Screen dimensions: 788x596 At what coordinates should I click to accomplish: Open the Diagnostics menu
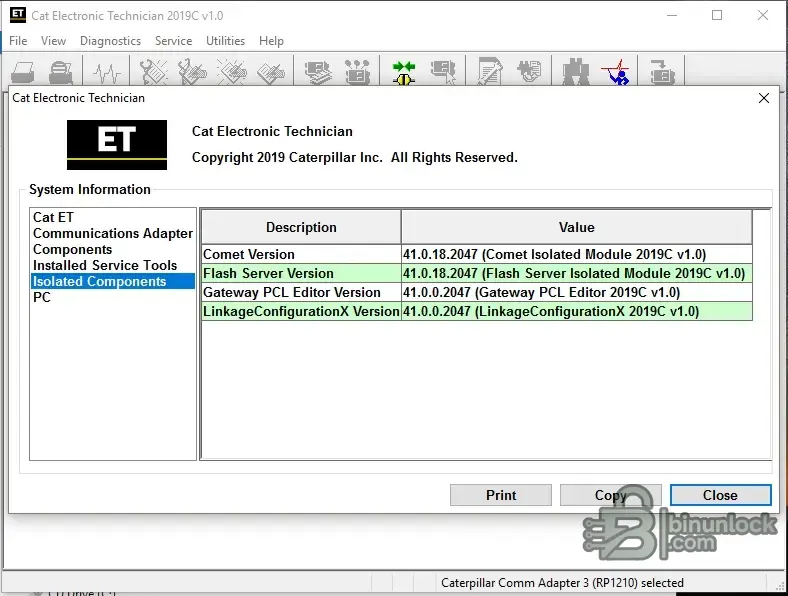(x=111, y=41)
